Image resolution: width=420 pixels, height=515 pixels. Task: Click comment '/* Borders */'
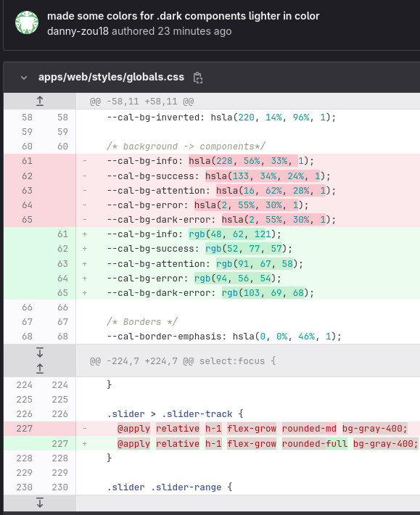click(142, 321)
